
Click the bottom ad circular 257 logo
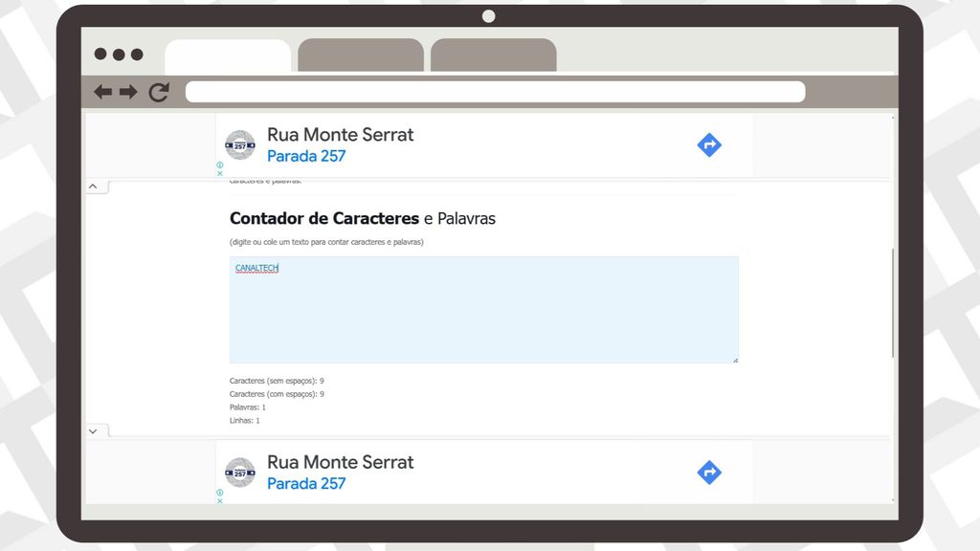tap(240, 473)
